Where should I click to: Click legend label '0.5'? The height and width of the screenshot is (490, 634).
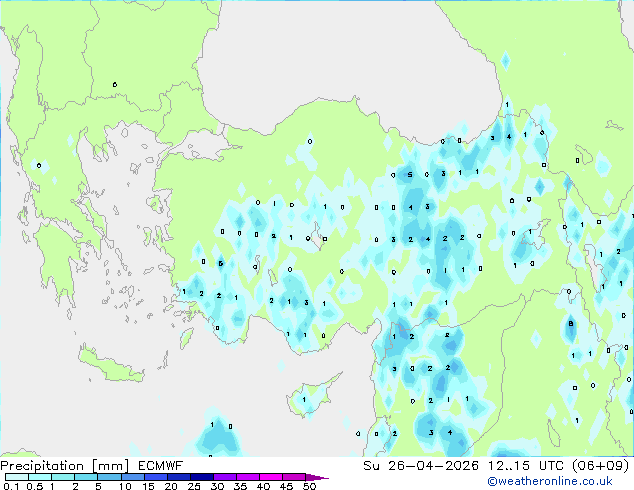pos(34,486)
